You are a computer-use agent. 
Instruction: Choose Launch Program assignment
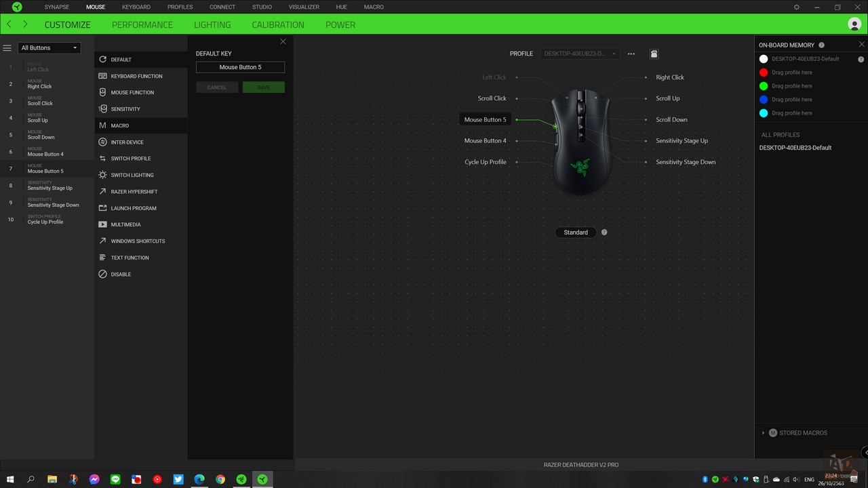click(141, 208)
